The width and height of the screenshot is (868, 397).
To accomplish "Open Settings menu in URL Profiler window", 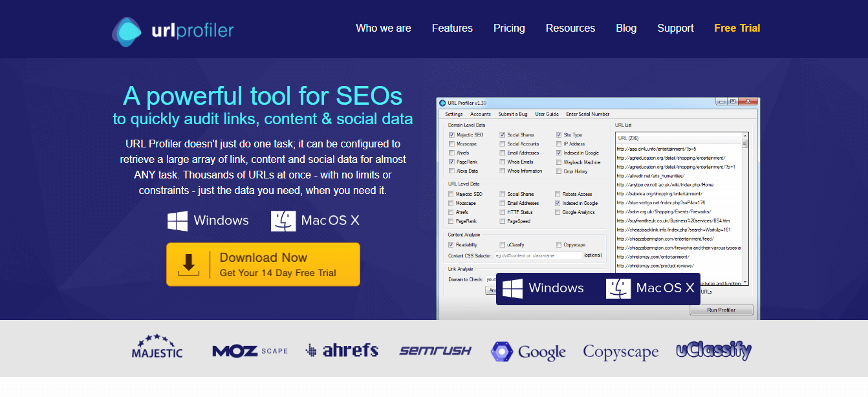I will 454,114.
